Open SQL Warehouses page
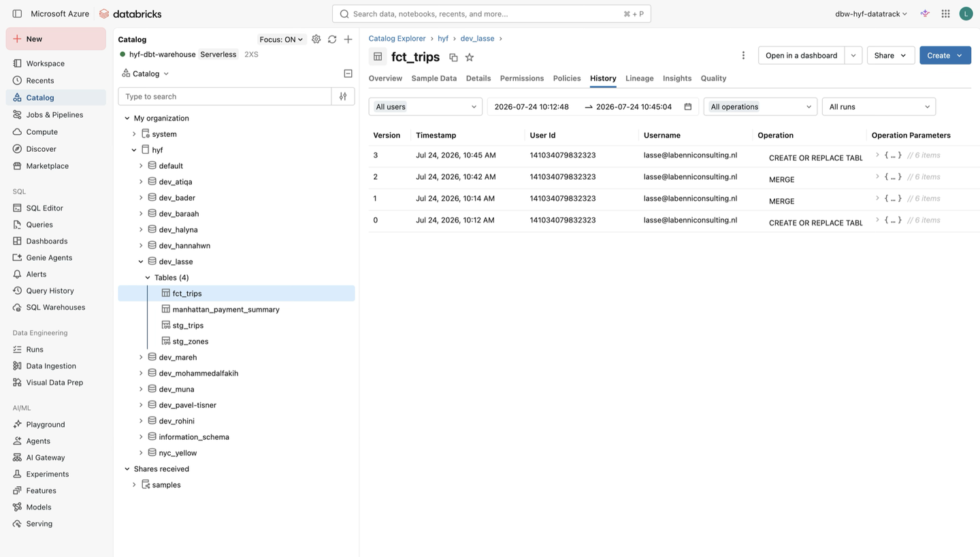Image resolution: width=980 pixels, height=557 pixels. click(56, 307)
